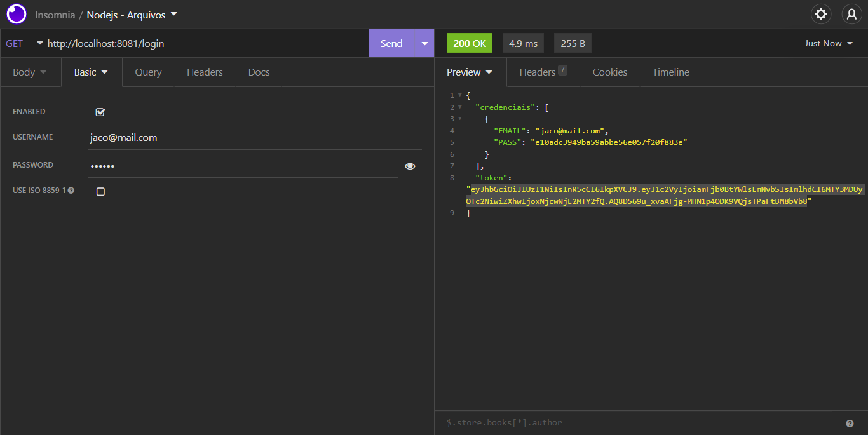
Task: Open the Timeline tab
Action: pos(671,72)
